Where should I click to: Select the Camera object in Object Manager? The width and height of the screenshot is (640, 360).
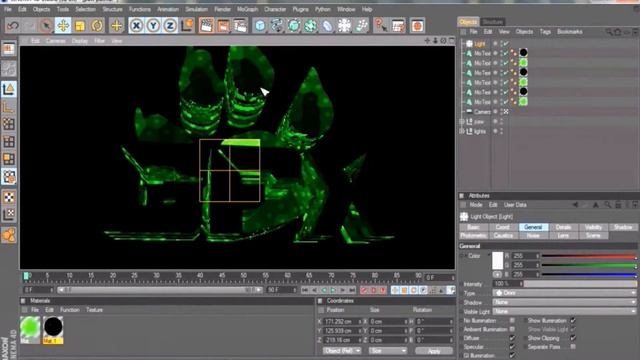pos(482,111)
